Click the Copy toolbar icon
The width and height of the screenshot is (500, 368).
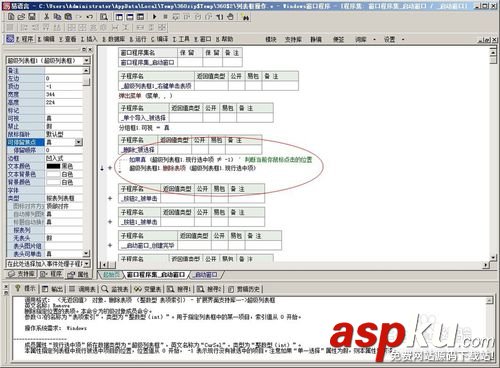[57, 16]
